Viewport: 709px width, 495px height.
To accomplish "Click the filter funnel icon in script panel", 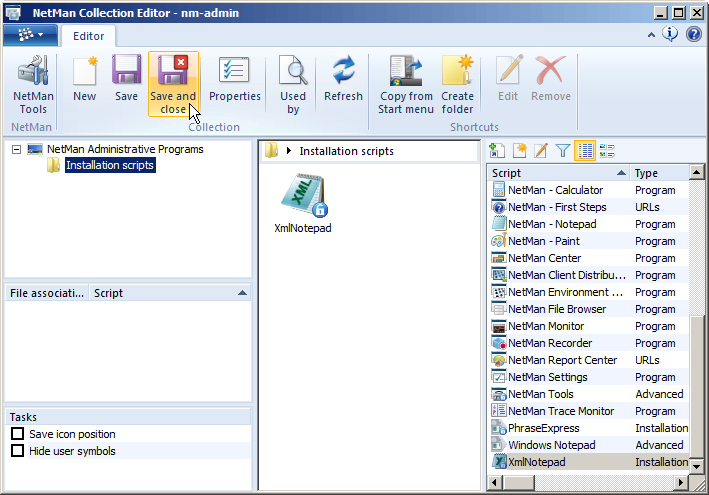I will point(563,151).
